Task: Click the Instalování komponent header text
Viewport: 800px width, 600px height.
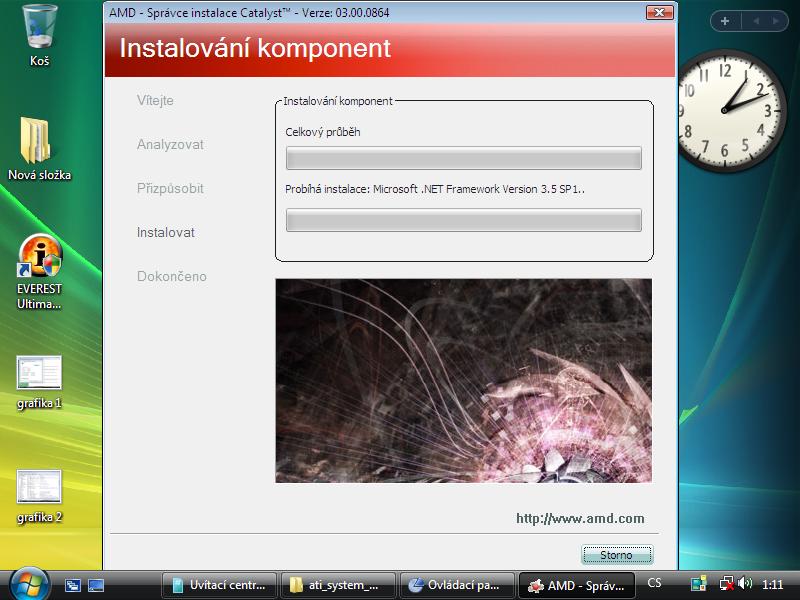Action: pos(255,49)
